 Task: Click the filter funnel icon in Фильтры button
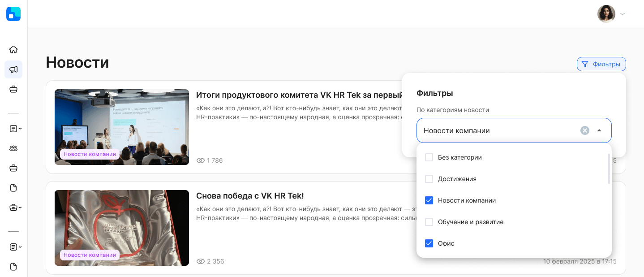(x=585, y=64)
